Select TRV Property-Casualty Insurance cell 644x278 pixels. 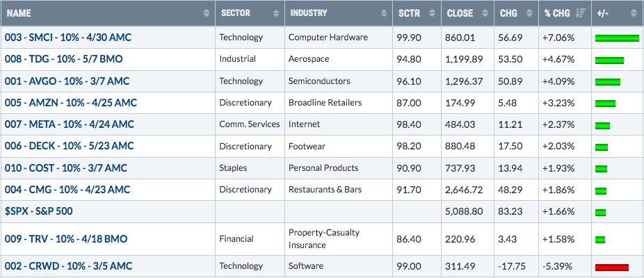point(339,239)
